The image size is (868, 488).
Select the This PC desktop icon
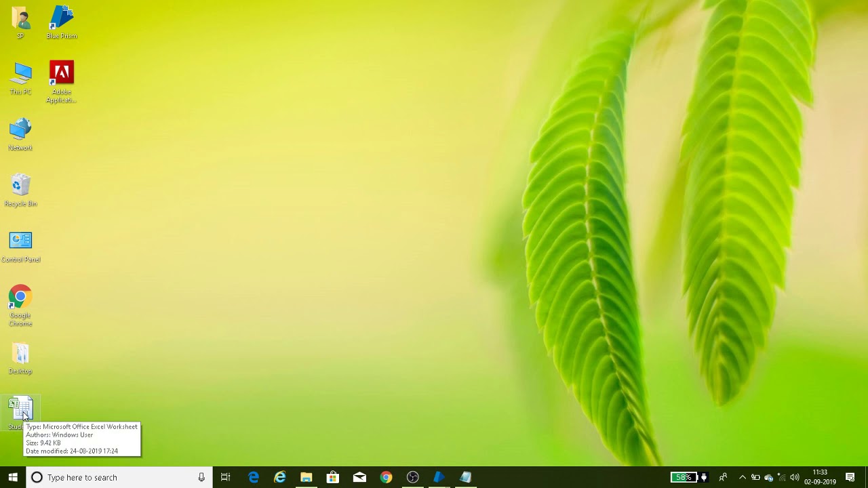[20, 78]
